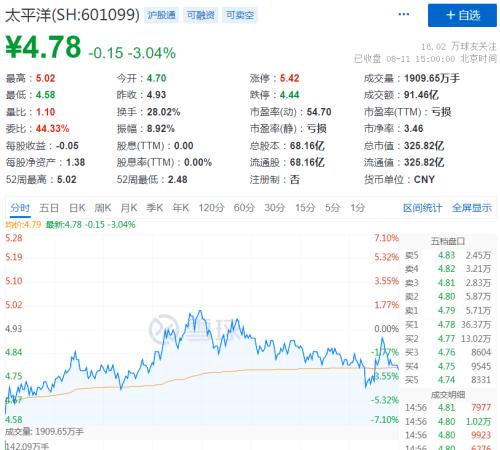This screenshot has height=450, width=500.
Task: Switch to the 五日 chart tab
Action: coord(49,208)
